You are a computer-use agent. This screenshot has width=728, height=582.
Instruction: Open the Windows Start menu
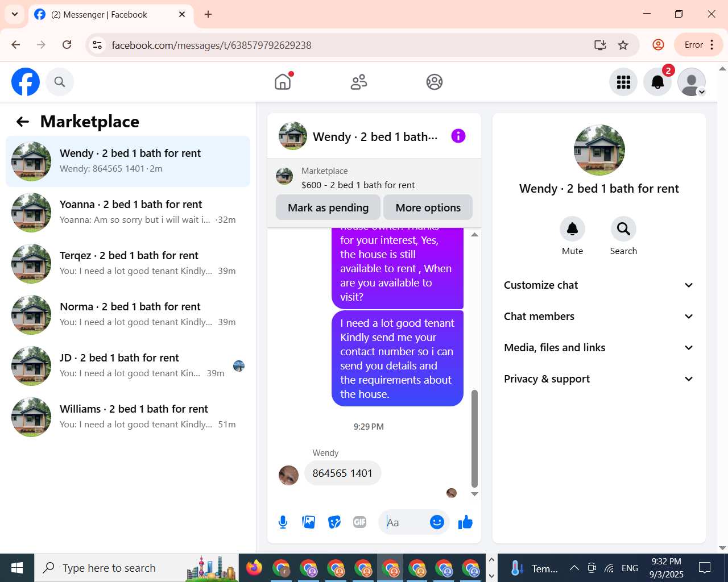coord(17,568)
